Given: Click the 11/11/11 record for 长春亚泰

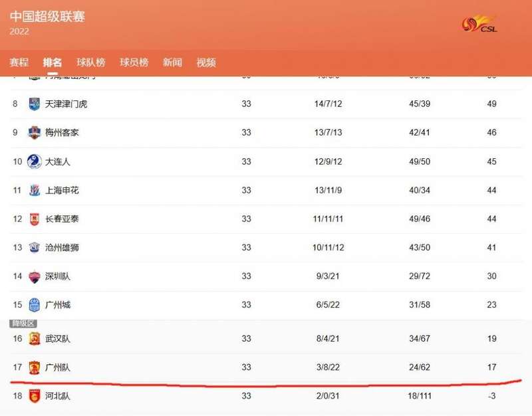Looking at the screenshot, I should [328, 219].
